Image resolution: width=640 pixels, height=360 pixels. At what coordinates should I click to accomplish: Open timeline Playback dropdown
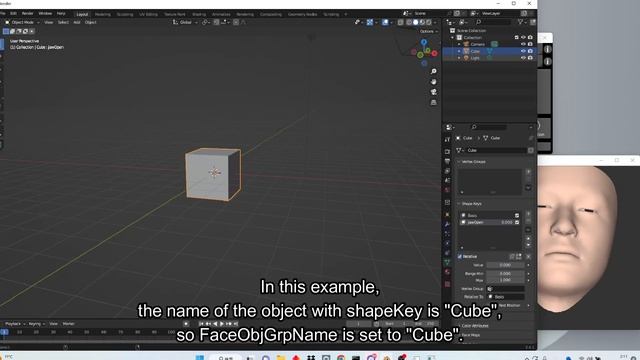(15, 324)
